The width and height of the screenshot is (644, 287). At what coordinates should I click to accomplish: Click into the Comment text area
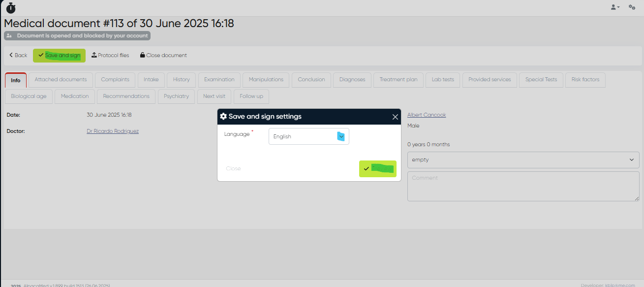pos(523,186)
